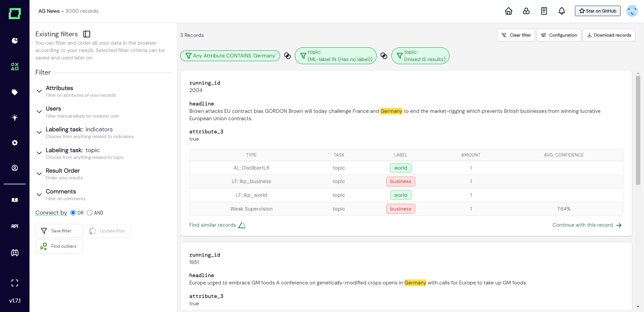Image resolution: width=644 pixels, height=312 pixels.
Task: Open documentation book icon in sidebar
Action: click(x=15, y=200)
